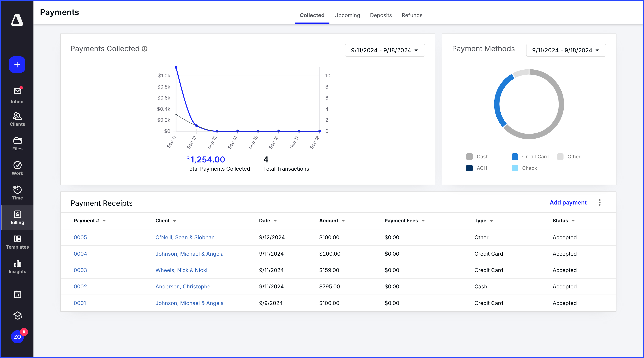The width and height of the screenshot is (644, 358).
Task: Go to Clients section
Action: 17,119
